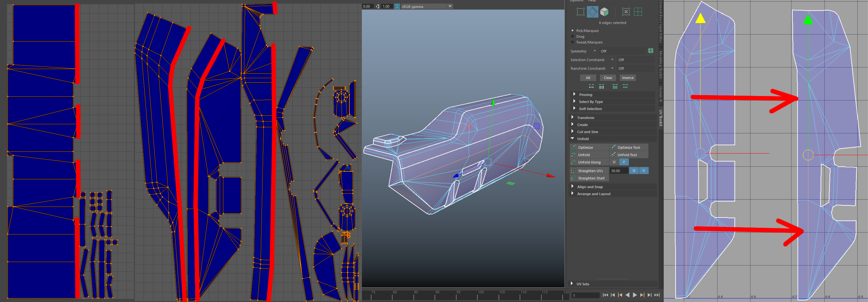The image size is (868, 302).
Task: Click the Straighten UVs angle field
Action: pos(619,171)
